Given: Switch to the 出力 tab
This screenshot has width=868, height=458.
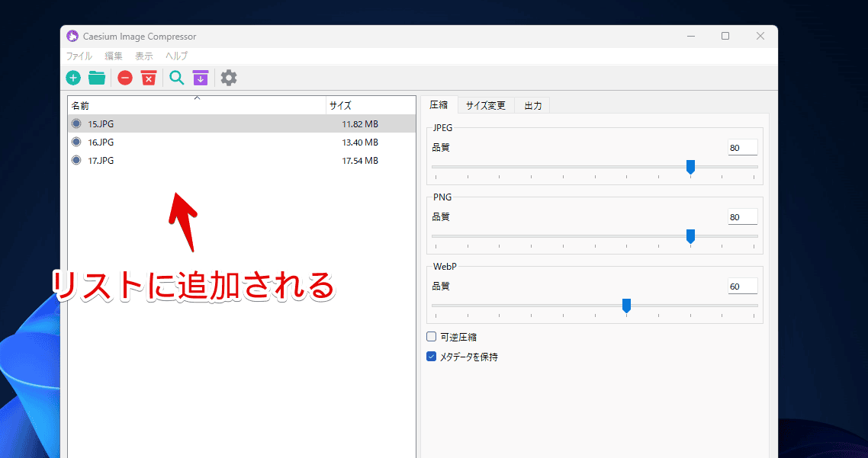Looking at the screenshot, I should pyautogui.click(x=532, y=106).
